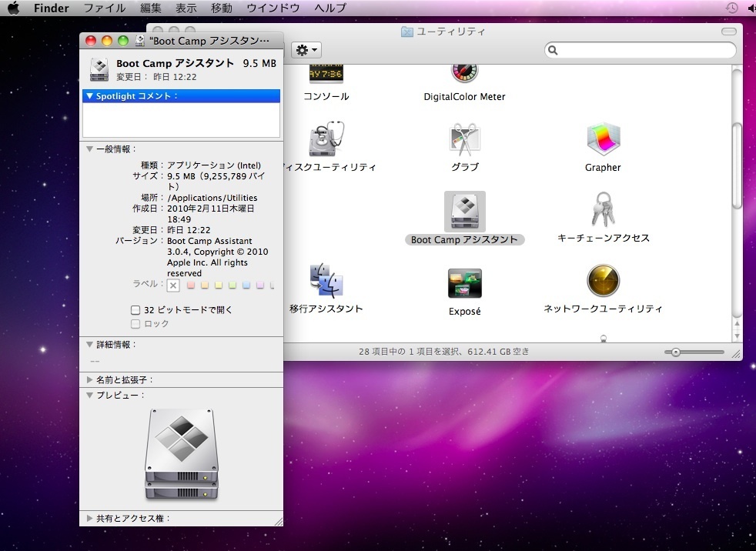Select the Disk Utility stethoscope icon
Image resolution: width=756 pixels, height=551 pixels.
[x=326, y=139]
